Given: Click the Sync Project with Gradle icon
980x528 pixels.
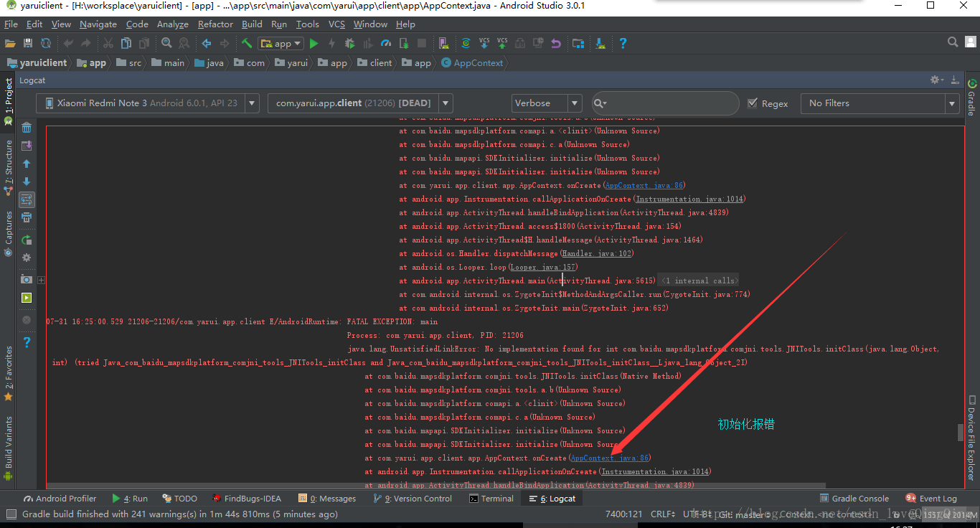Looking at the screenshot, I should (x=466, y=43).
